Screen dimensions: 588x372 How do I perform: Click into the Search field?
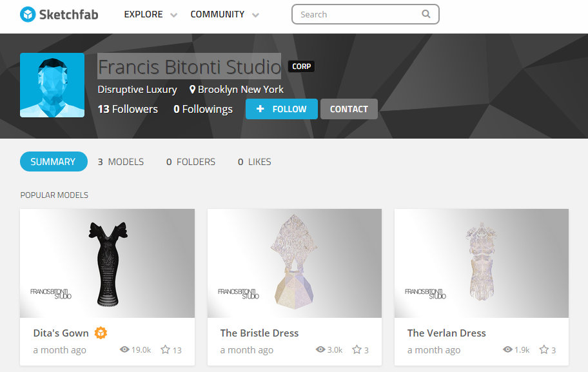(x=366, y=14)
